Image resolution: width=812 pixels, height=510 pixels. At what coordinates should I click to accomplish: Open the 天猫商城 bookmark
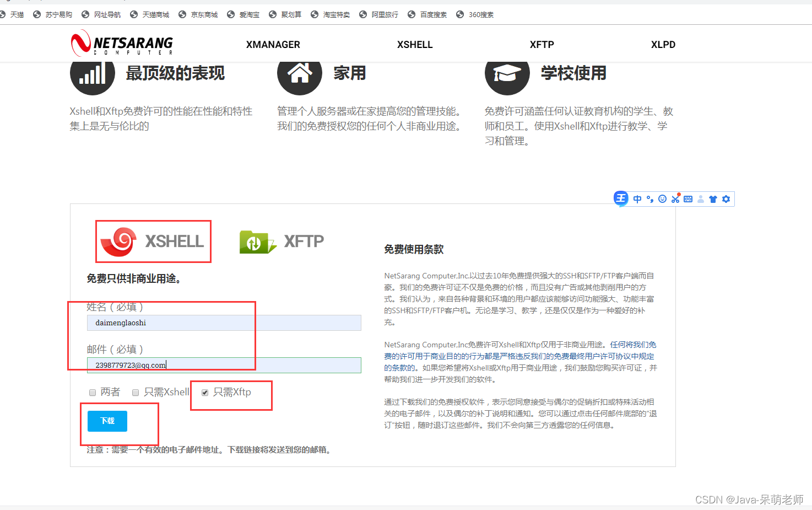click(150, 15)
